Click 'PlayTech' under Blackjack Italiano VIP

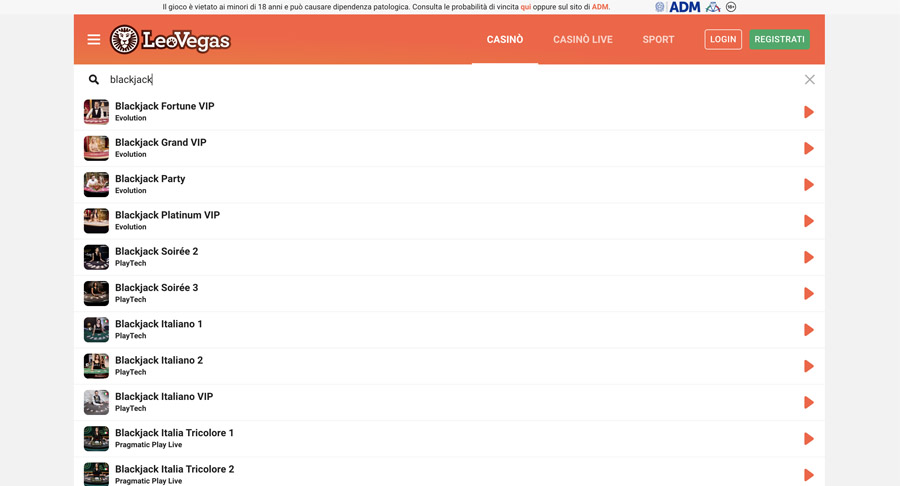[x=131, y=409]
